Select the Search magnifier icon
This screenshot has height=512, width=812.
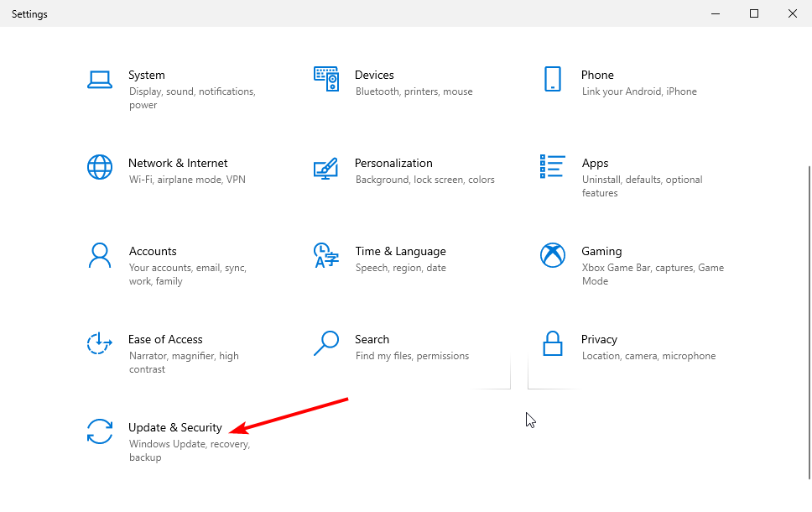(326, 343)
